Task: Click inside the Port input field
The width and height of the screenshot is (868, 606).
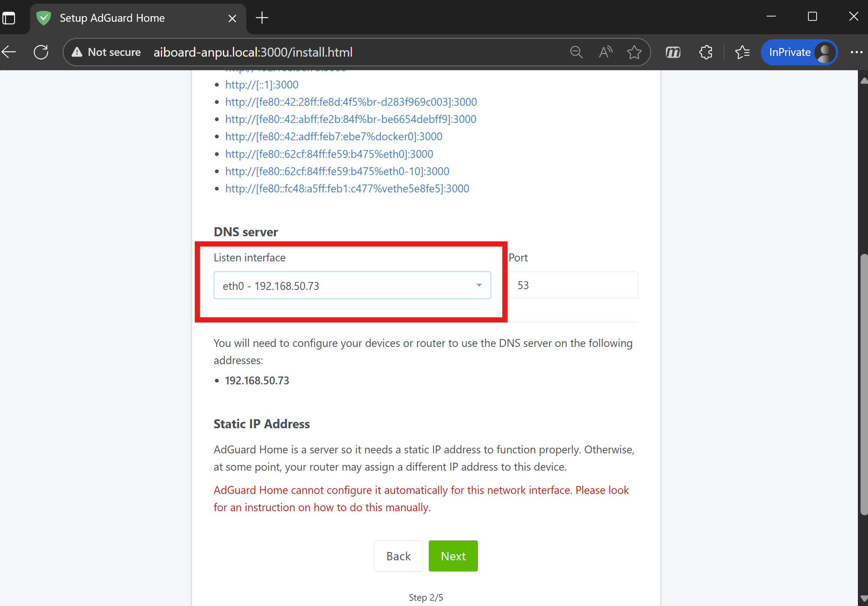Action: (x=573, y=285)
